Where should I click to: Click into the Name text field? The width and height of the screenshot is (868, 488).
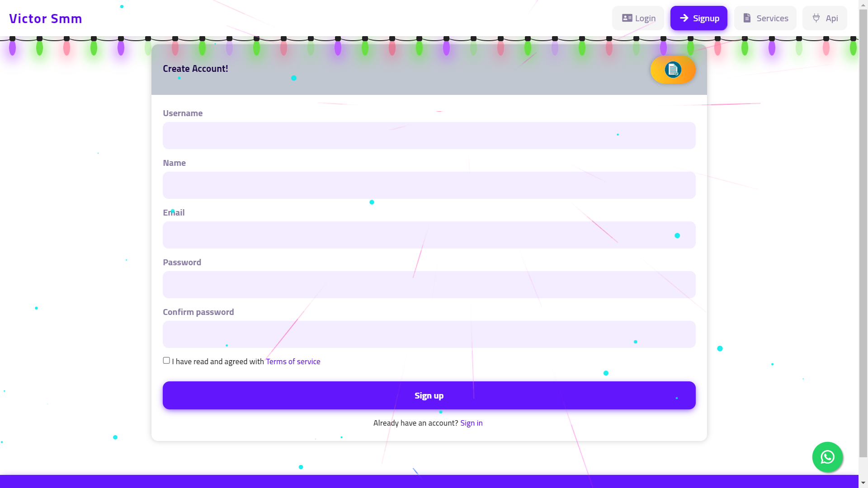429,185
